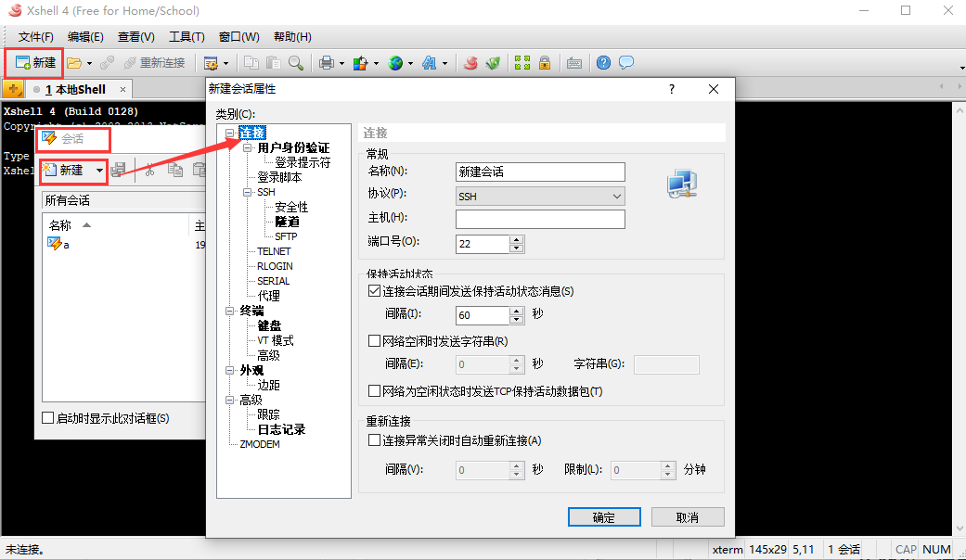This screenshot has width=966, height=560.
Task: Select session 'a' in the sessions list
Action: [x=58, y=245]
